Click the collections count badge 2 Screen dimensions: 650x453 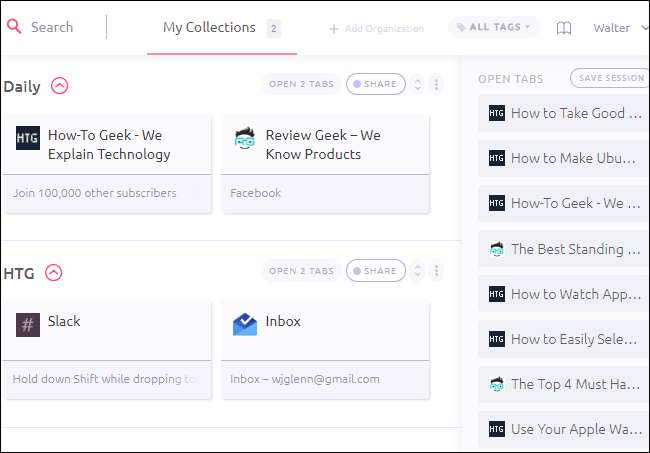274,28
